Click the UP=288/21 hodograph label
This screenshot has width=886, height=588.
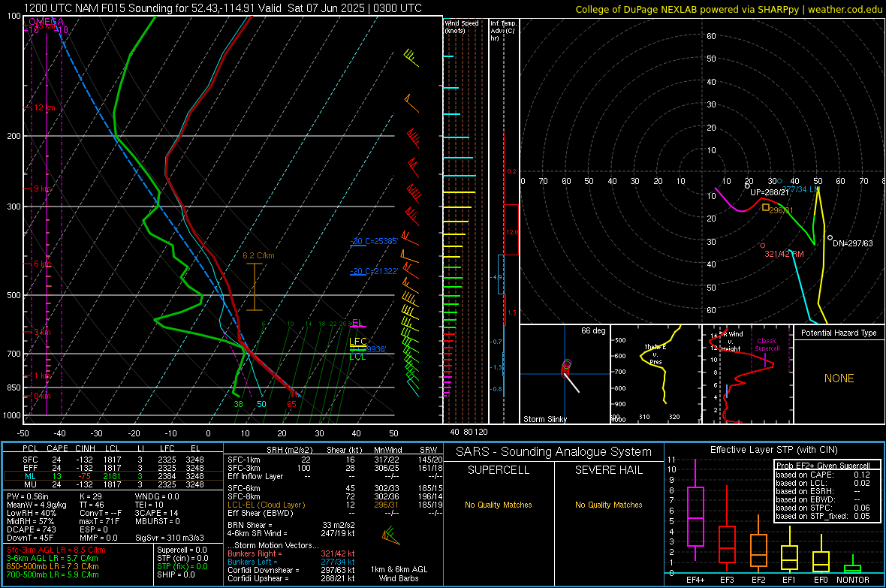[769, 192]
